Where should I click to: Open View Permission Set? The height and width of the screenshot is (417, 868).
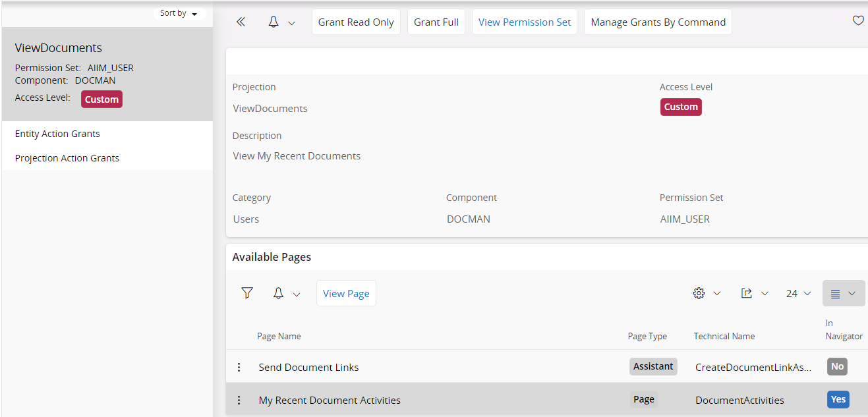point(524,21)
